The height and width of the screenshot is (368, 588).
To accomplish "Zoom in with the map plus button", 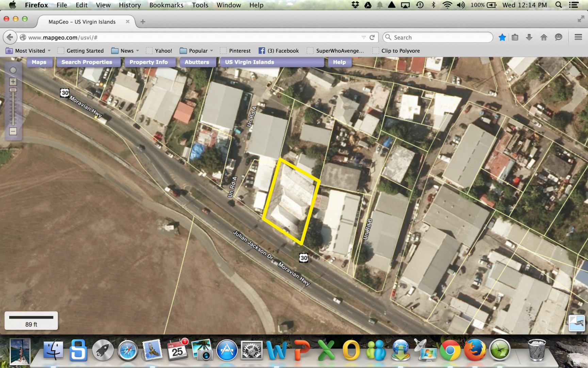I will click(x=13, y=82).
